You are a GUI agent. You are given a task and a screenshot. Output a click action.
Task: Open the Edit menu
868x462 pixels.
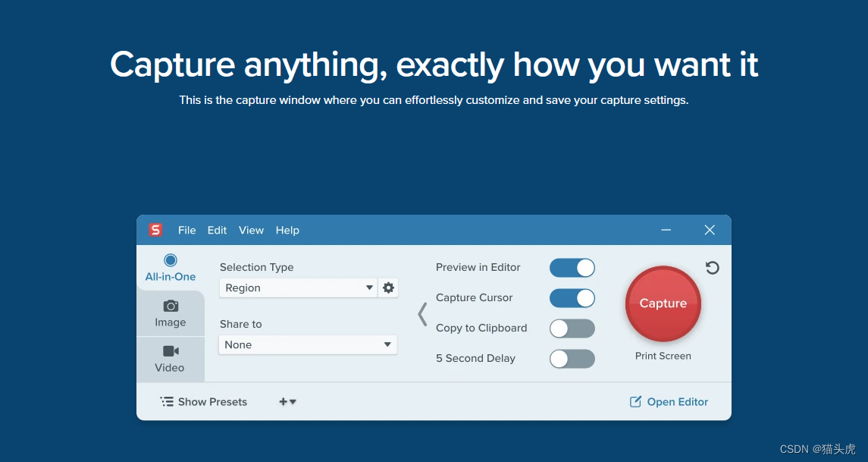[x=217, y=230]
